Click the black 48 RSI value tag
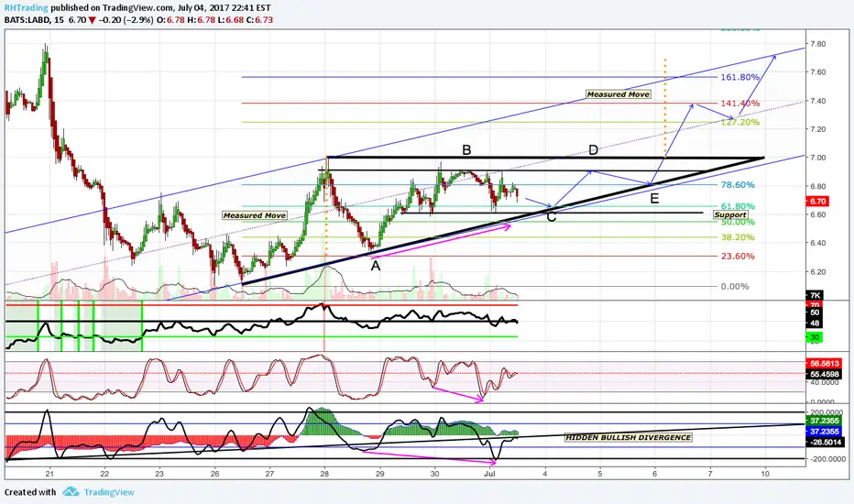The image size is (854, 504). point(815,323)
